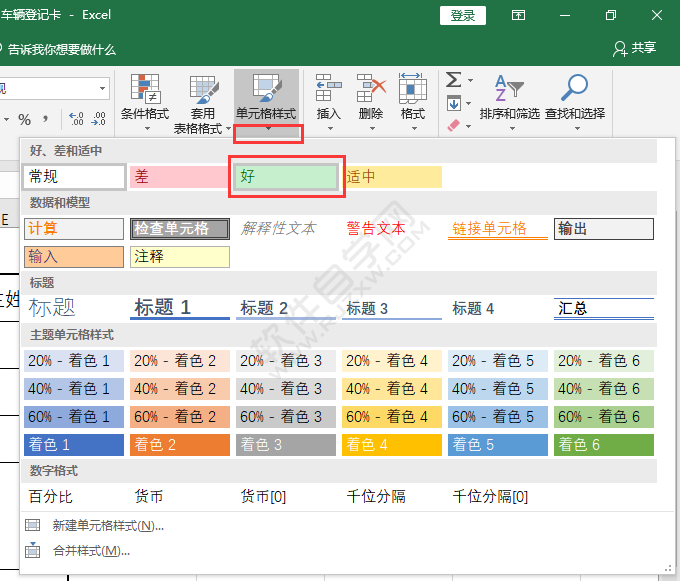680x581 pixels.
Task: Expand the Format (格式) dropdown
Action: click(x=412, y=126)
